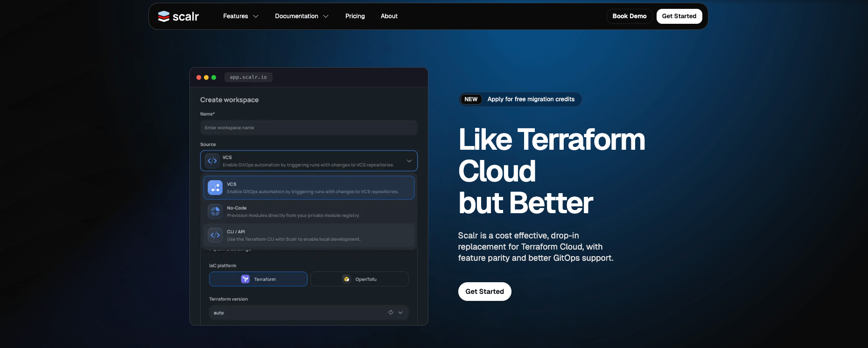The image size is (868, 348).
Task: Click the app.scalr.io address bar
Action: pyautogui.click(x=248, y=77)
